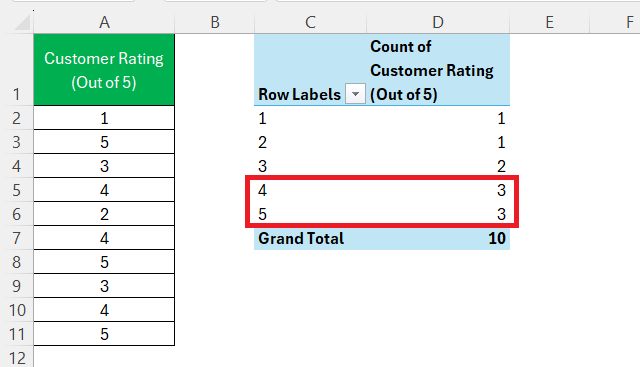
Task: Select row 11 header
Action: pyautogui.click(x=16, y=334)
